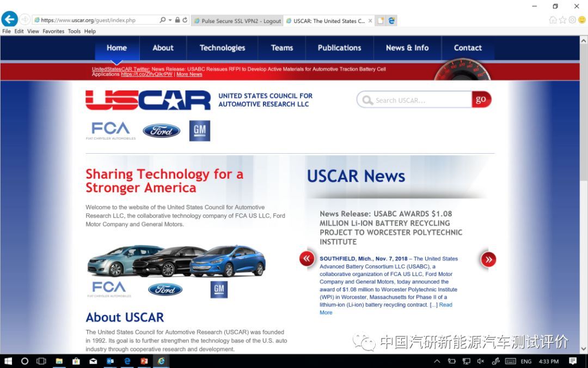Open Outlook from the taskbar

tap(110, 361)
